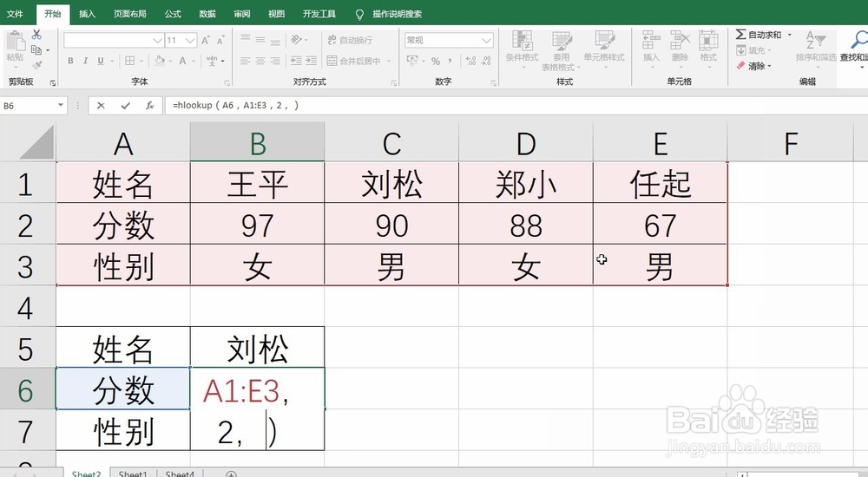Click the find and select magnifier icon
This screenshot has width=868, height=477.
859,40
